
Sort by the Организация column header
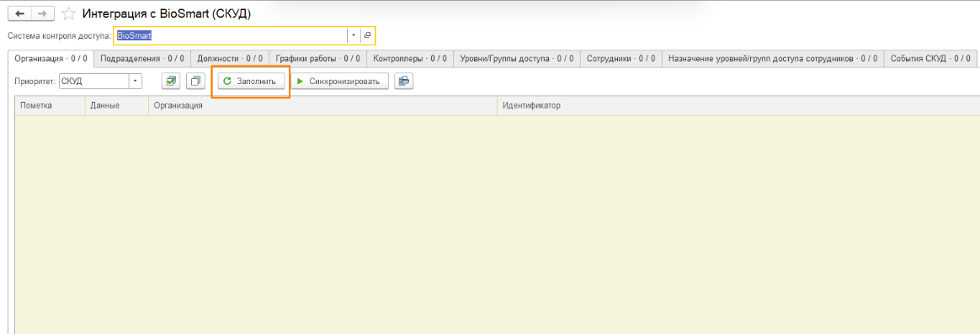(322, 105)
